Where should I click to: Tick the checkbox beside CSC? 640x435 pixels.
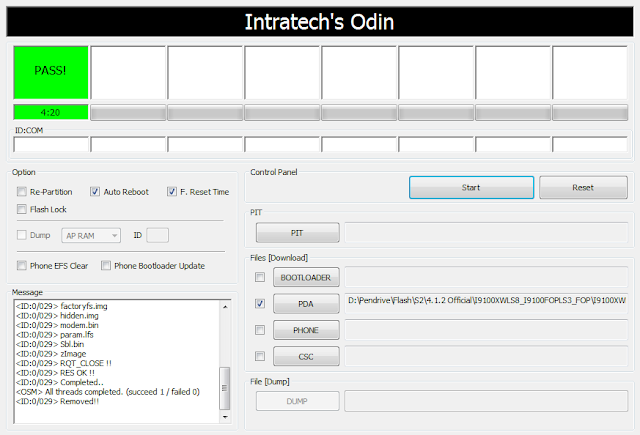coord(260,356)
